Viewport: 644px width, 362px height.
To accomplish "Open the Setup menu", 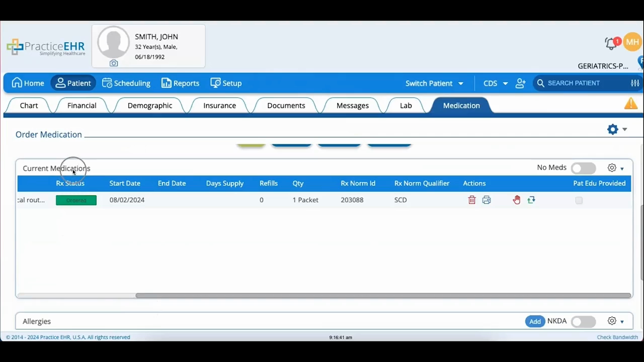I will 226,83.
